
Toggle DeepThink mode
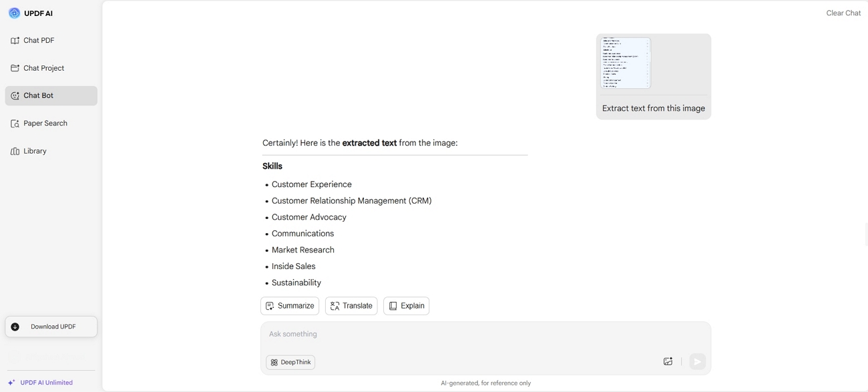point(290,362)
